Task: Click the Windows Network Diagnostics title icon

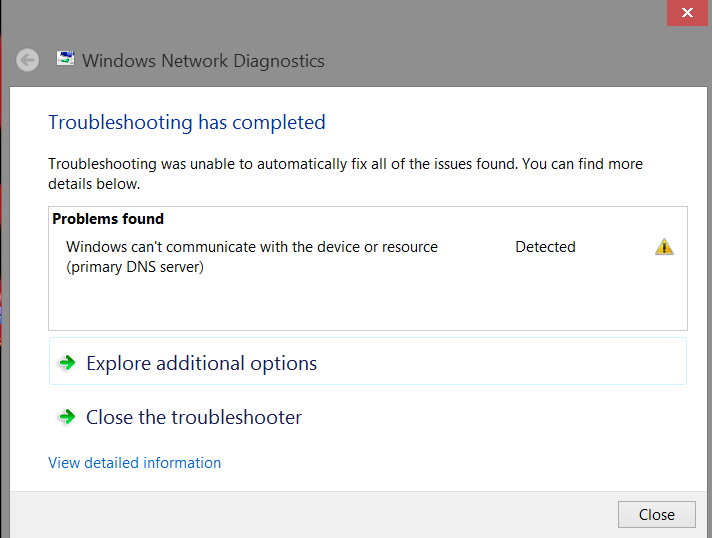Action: point(65,59)
